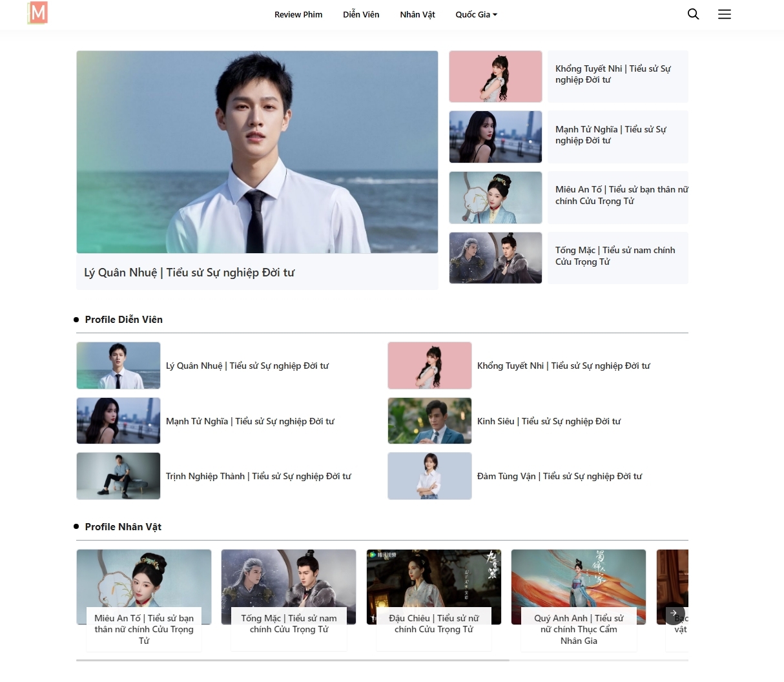Open the Quý Anh Anh character card

(578, 601)
